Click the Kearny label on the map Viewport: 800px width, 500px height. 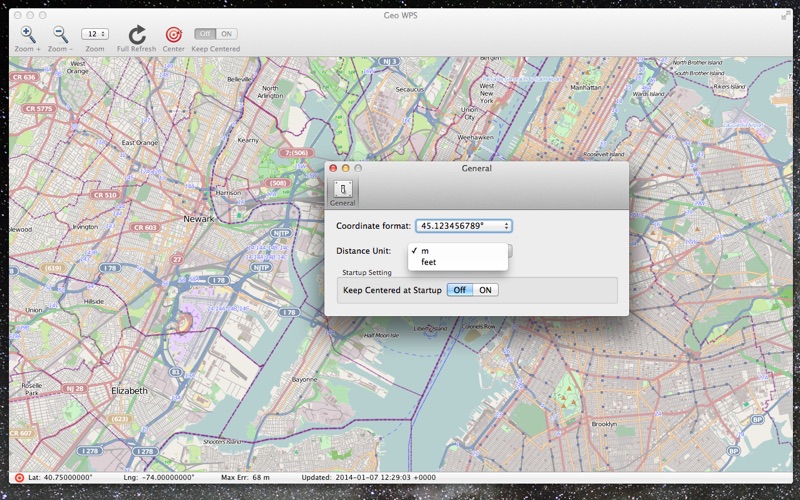[x=248, y=140]
